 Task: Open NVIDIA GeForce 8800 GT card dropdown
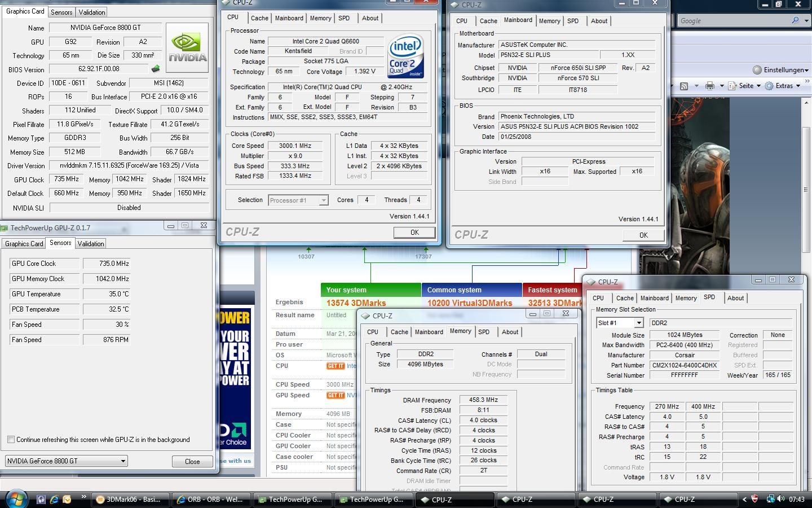coord(123,461)
